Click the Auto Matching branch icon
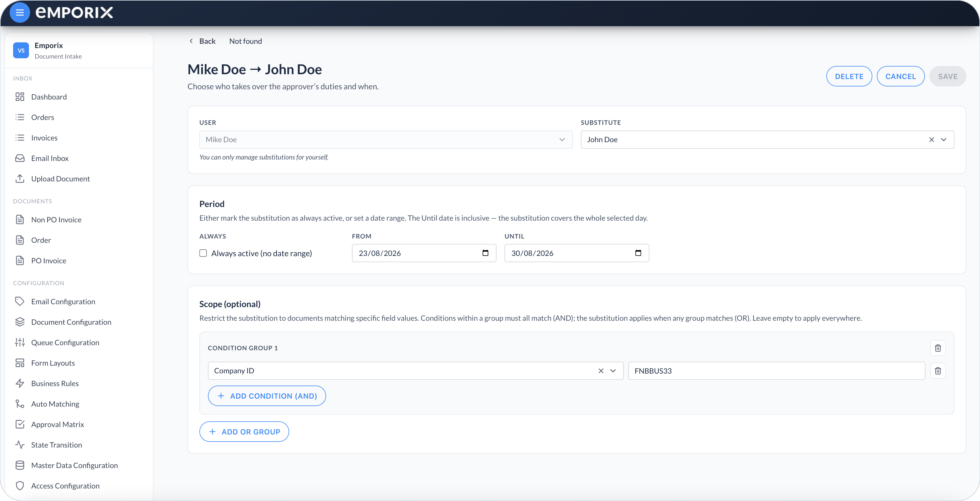Screen dimensions: 980x501 pyautogui.click(x=20, y=404)
